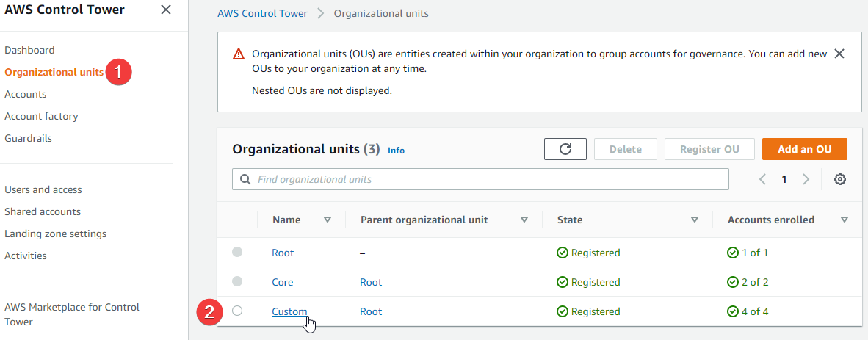Viewport: 868px width, 340px height.
Task: Click the search magnifier icon
Action: click(x=245, y=179)
